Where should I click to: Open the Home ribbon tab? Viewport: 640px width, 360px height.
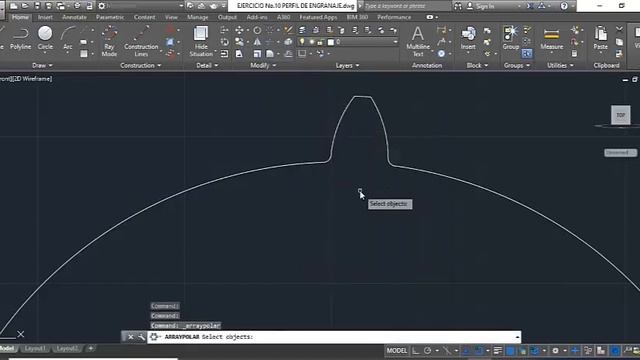pyautogui.click(x=20, y=17)
